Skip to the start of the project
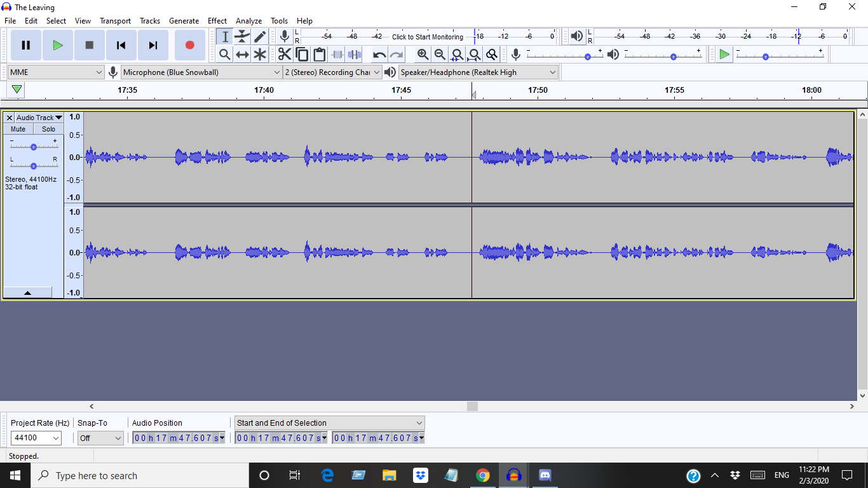 point(121,45)
